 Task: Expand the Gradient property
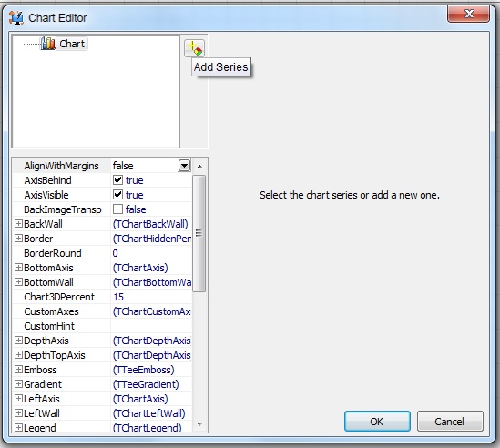[18, 384]
